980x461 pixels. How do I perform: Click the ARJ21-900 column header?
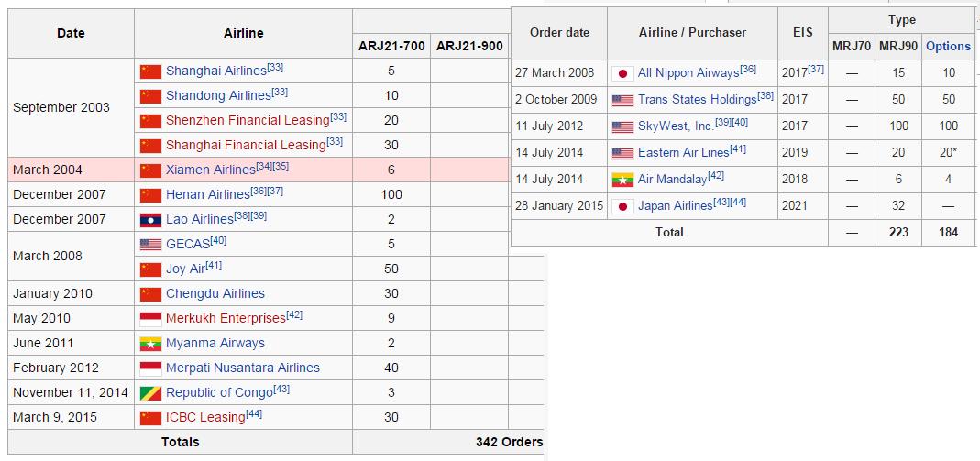469,46
